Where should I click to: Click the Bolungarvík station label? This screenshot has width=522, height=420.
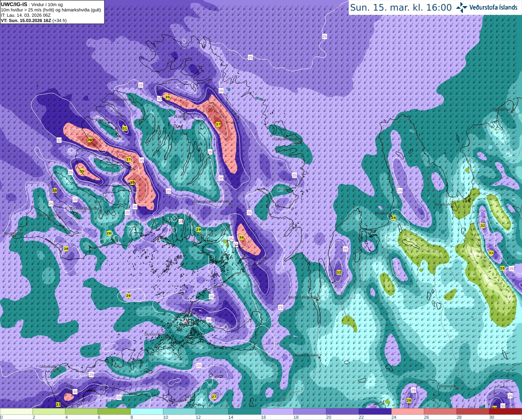[122, 99]
